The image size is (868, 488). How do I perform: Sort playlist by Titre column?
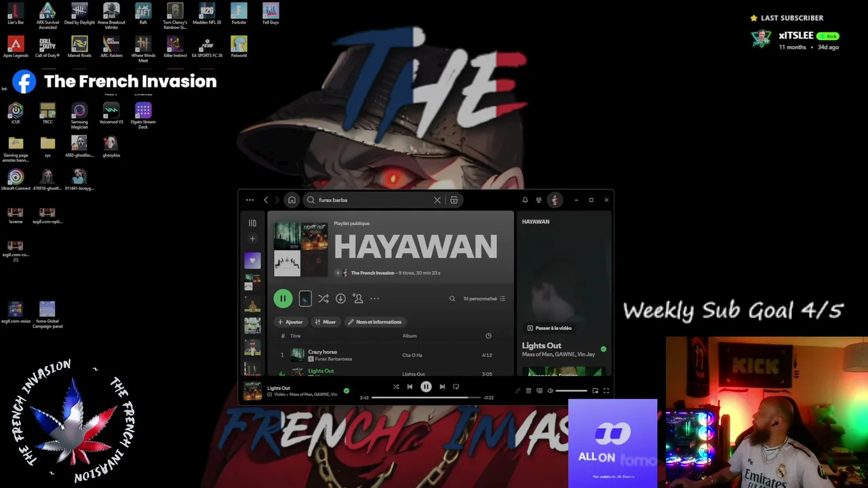pyautogui.click(x=295, y=336)
